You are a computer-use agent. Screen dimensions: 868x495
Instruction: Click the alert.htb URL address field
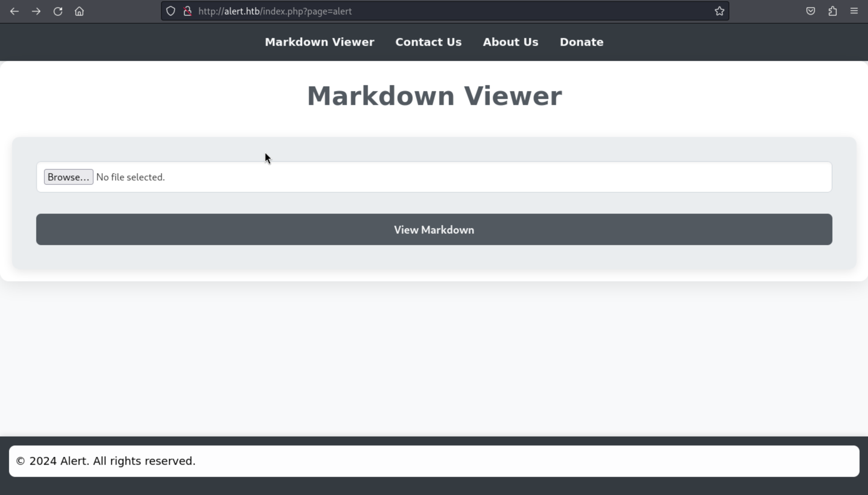click(442, 11)
